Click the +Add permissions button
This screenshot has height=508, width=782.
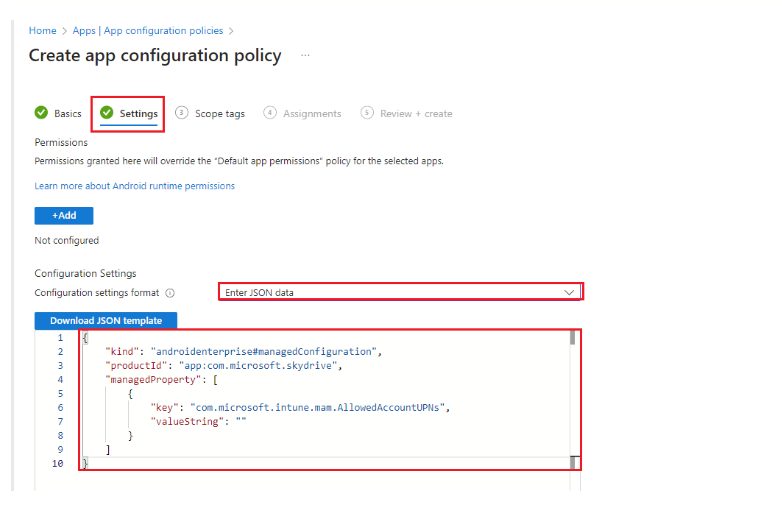(64, 216)
